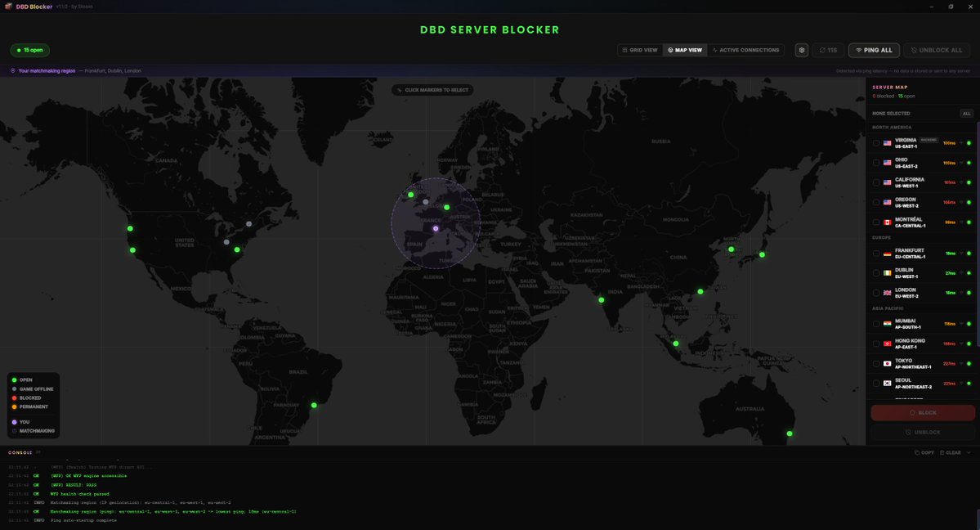The width and height of the screenshot is (980, 530).
Task: Expand the London row chevron
Action: pyautogui.click(x=961, y=293)
